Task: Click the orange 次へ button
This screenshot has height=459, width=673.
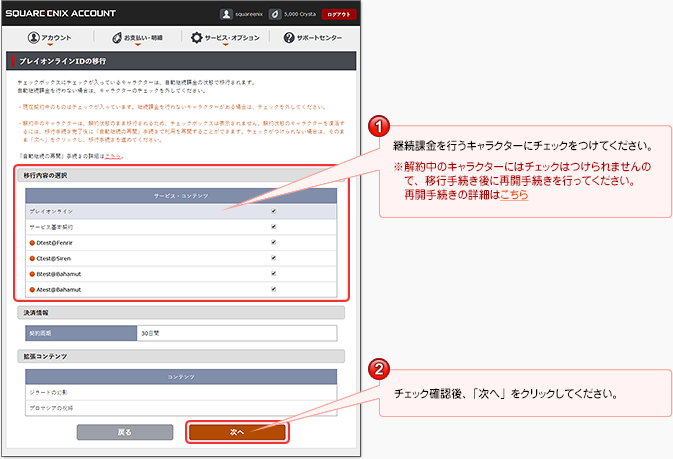Action: [237, 432]
